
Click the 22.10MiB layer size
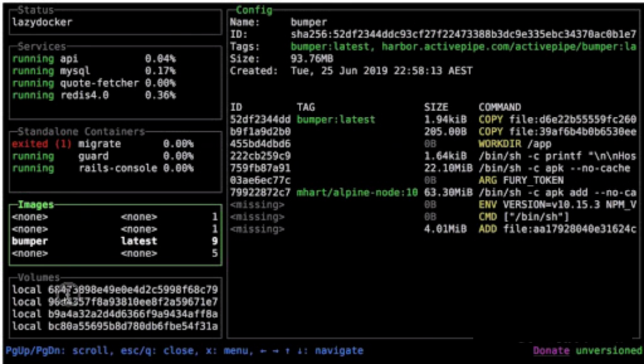[449, 168]
